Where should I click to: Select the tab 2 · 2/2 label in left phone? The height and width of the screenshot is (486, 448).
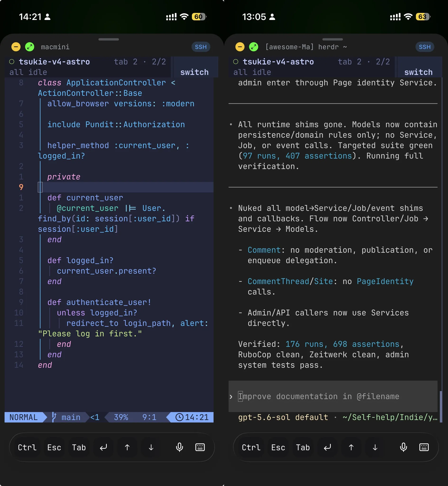[140, 62]
